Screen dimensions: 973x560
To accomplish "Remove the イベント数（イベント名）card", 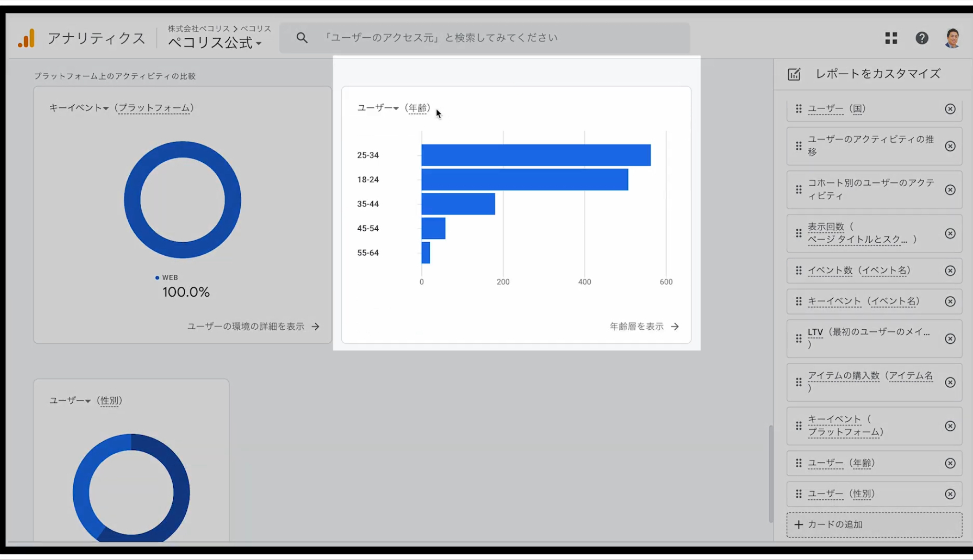I will coord(950,271).
